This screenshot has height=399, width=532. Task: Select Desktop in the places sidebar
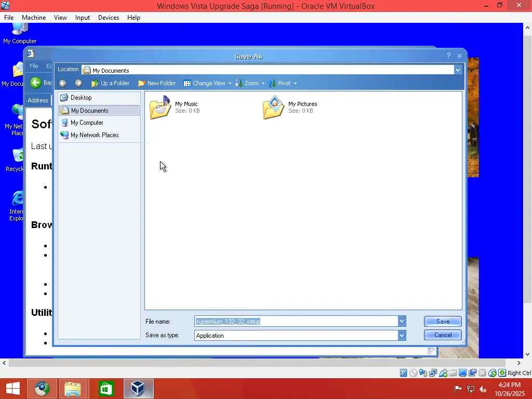pyautogui.click(x=99, y=98)
